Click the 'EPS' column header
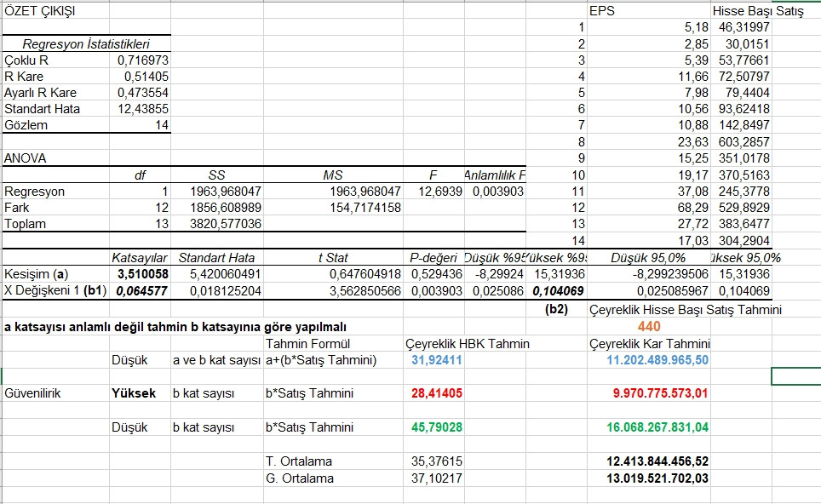821x504 pixels. (602, 11)
